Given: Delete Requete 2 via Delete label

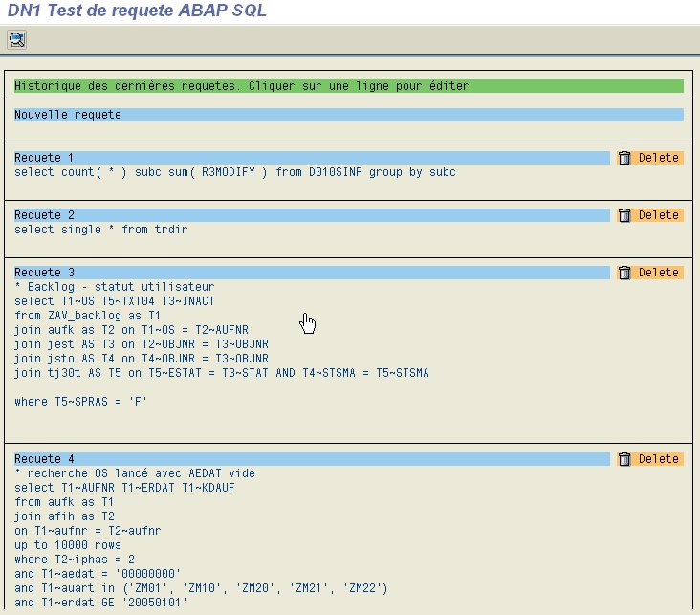Looking at the screenshot, I should tap(659, 215).
